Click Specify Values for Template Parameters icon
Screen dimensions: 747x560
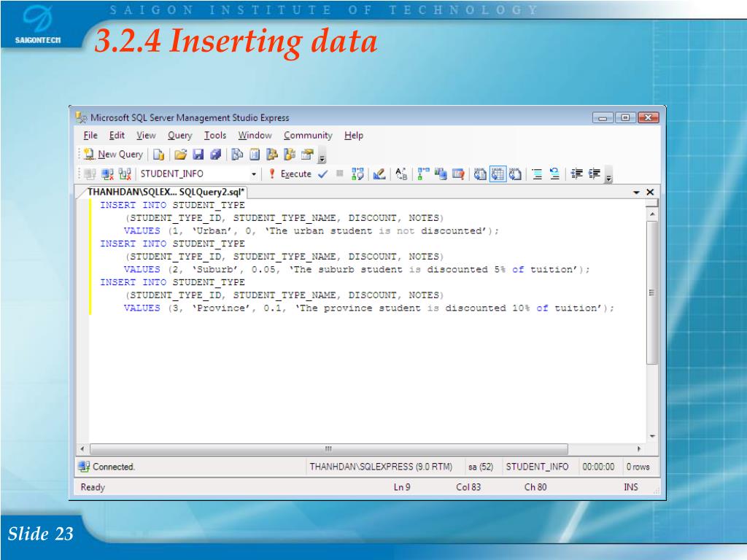click(x=401, y=174)
